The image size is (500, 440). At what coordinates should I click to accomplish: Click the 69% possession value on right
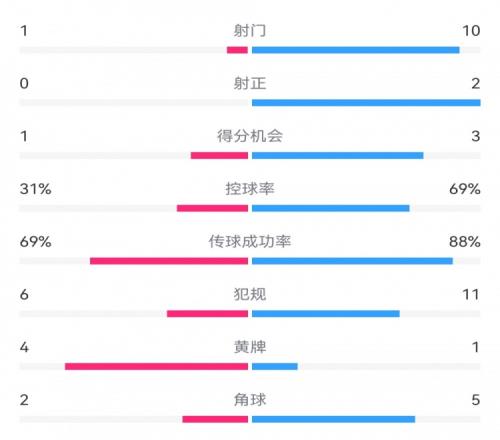tap(465, 189)
